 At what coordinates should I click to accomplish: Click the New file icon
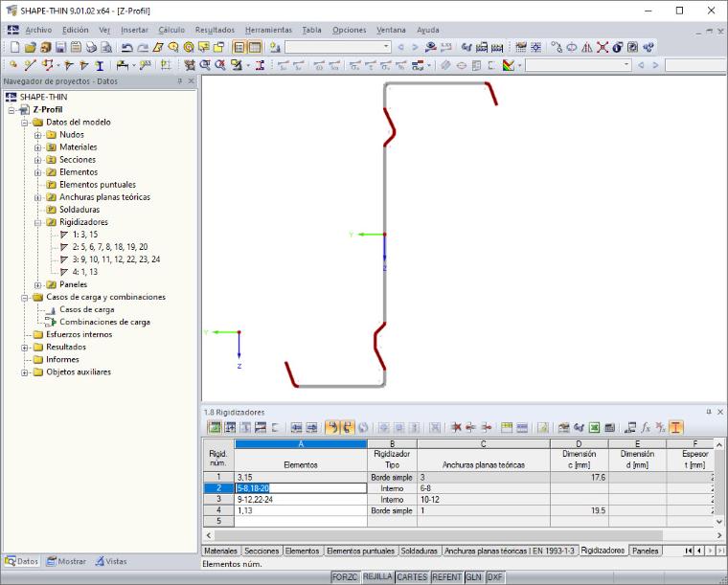[x=15, y=47]
